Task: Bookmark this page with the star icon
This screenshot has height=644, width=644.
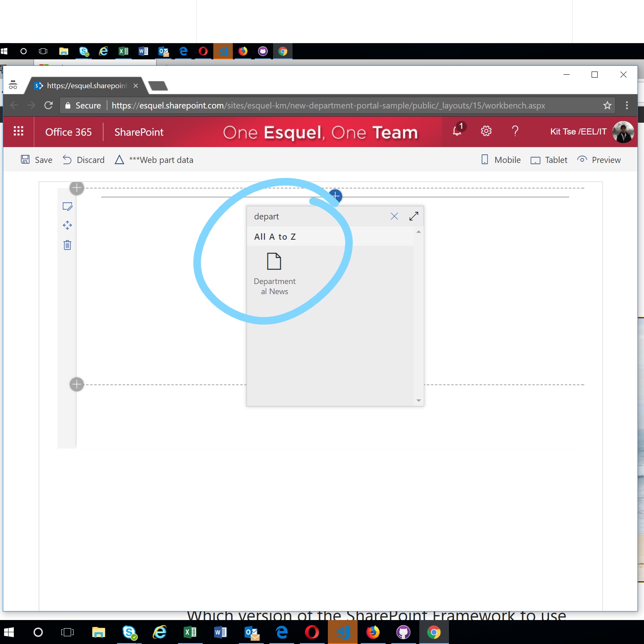Action: pos(607,106)
